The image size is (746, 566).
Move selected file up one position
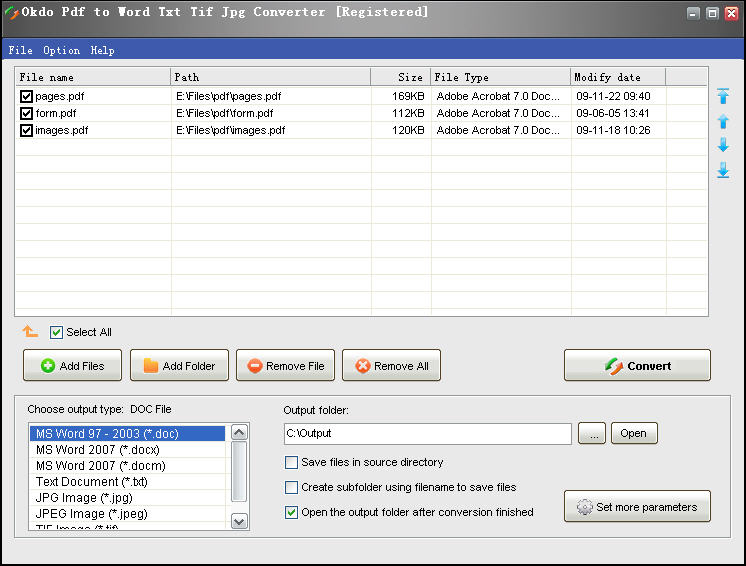(x=723, y=121)
